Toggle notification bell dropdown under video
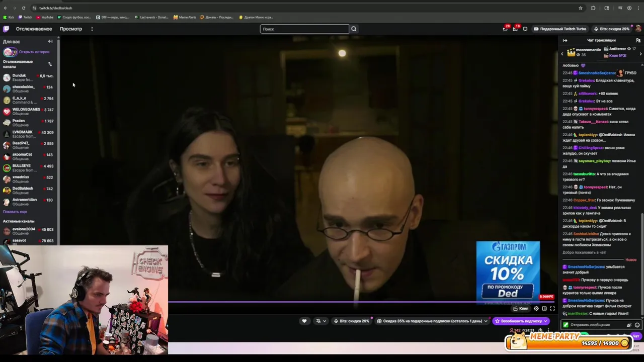Screen dimensions: 644x362 pyautogui.click(x=320, y=321)
